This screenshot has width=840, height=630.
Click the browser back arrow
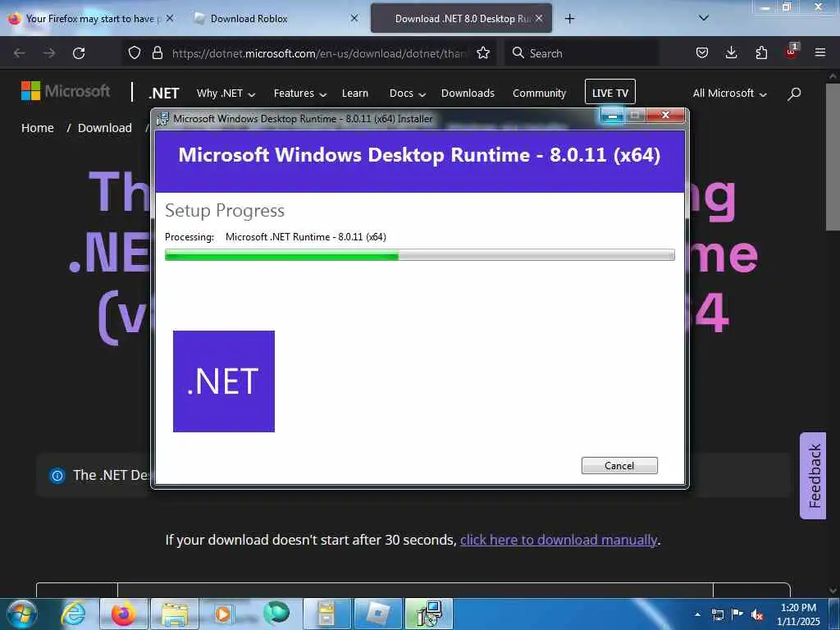tap(20, 53)
